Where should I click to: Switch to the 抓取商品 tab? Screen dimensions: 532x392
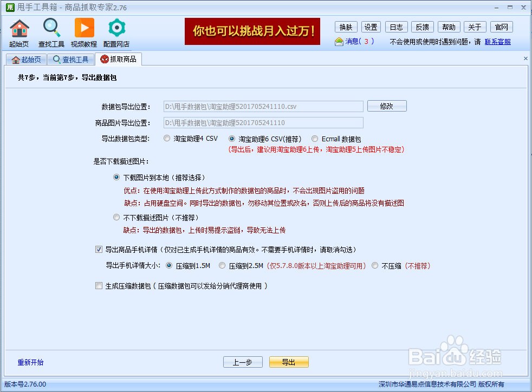coord(118,60)
